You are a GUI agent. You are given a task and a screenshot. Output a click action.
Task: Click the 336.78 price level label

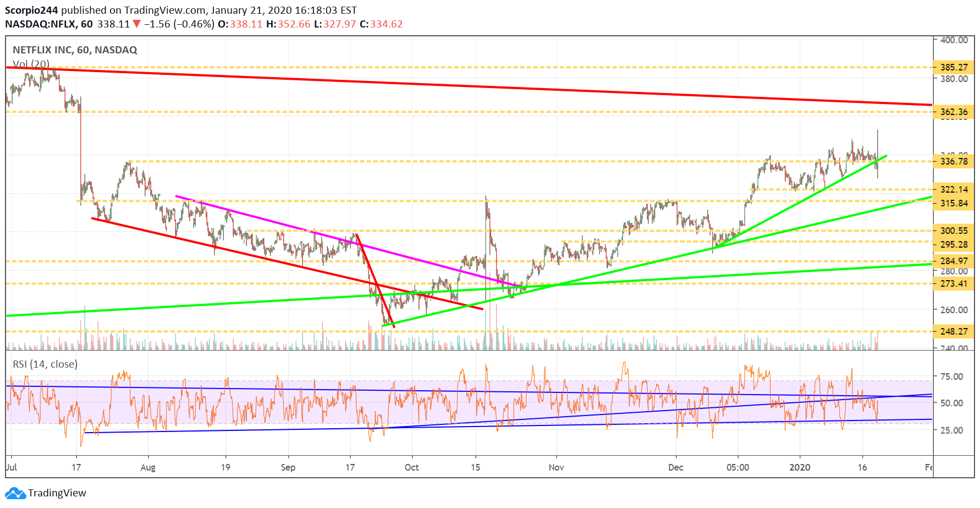(x=954, y=161)
